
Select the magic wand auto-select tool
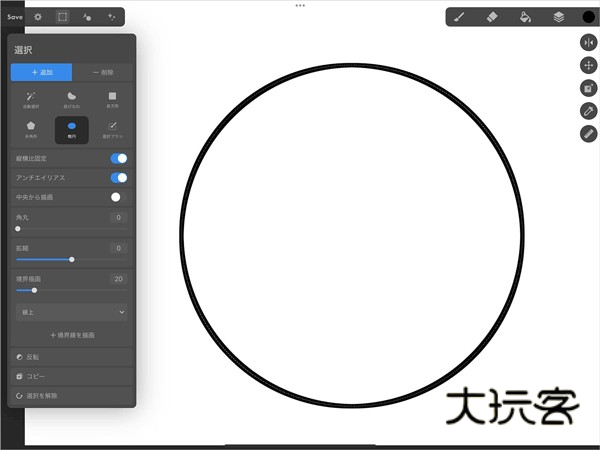pyautogui.click(x=30, y=98)
